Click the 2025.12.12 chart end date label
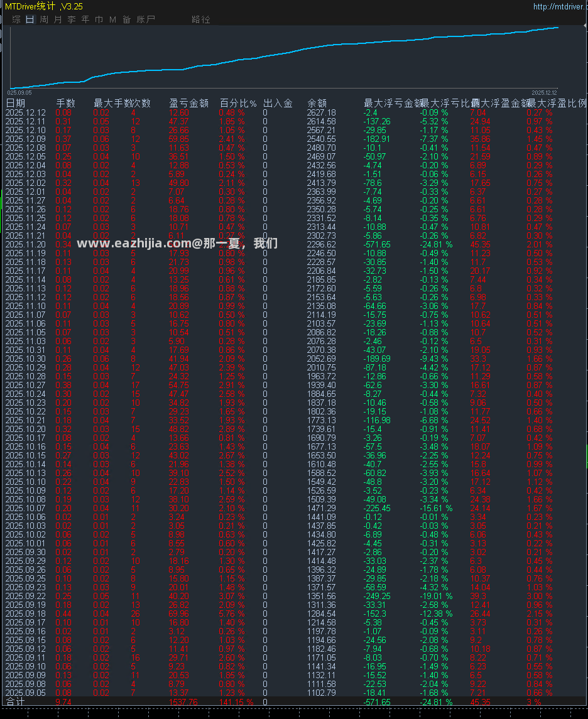 click(x=545, y=93)
